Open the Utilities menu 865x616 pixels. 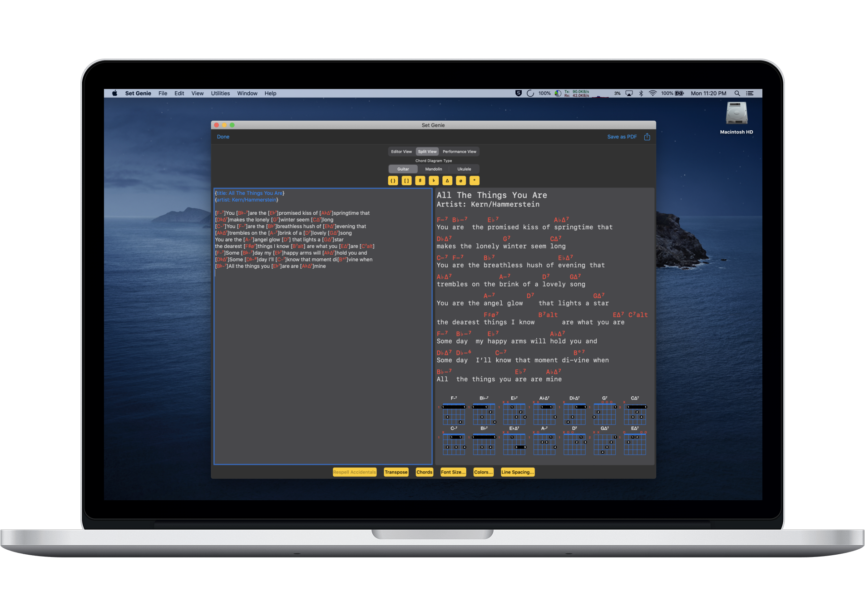[220, 94]
